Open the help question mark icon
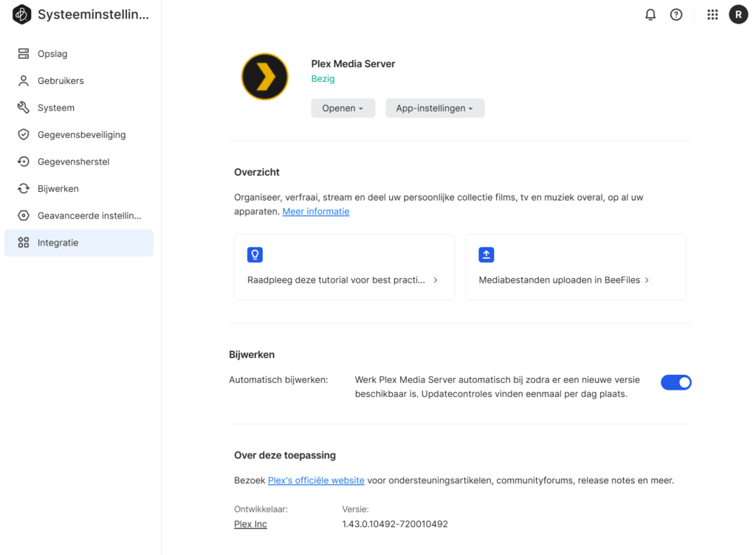This screenshot has width=756, height=555. point(676,15)
